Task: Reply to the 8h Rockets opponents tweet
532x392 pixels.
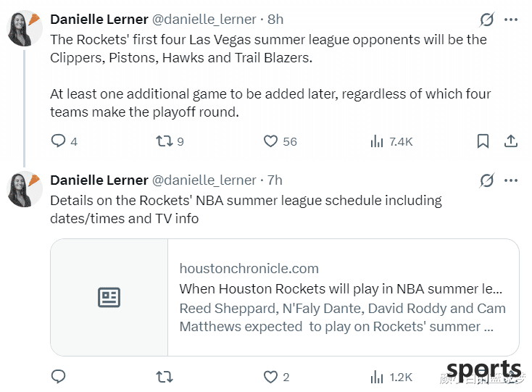Action: (x=59, y=141)
